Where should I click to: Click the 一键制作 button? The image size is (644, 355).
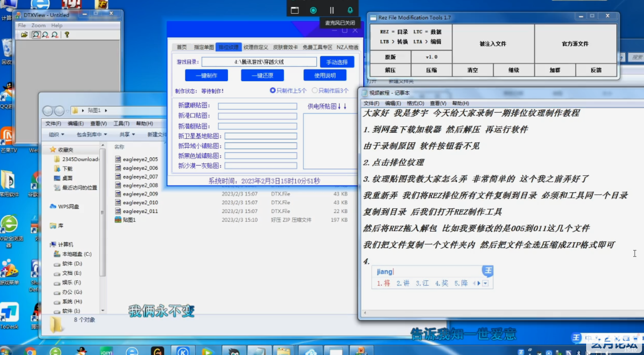[x=207, y=76]
